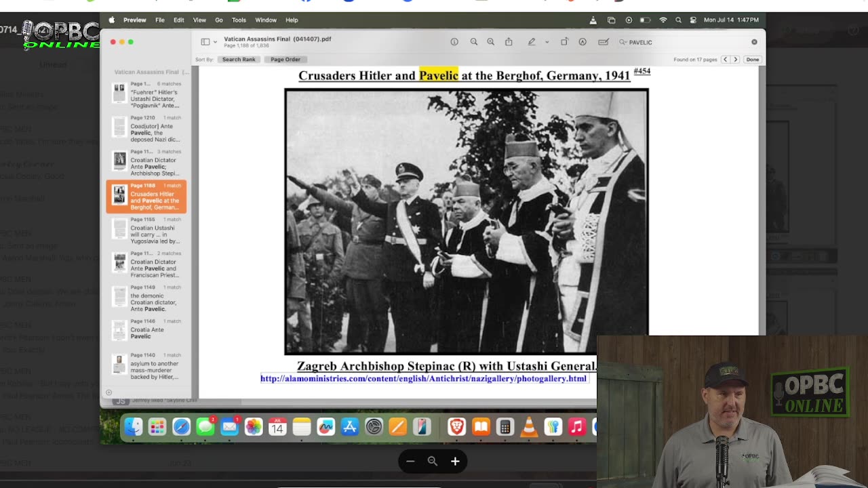Go to next search match arrow
The height and width of the screenshot is (488, 868).
pyautogui.click(x=735, y=60)
